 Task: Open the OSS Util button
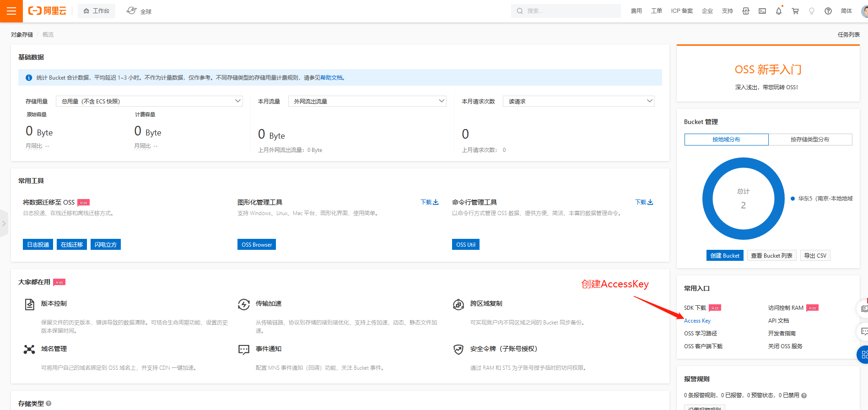[x=466, y=244]
